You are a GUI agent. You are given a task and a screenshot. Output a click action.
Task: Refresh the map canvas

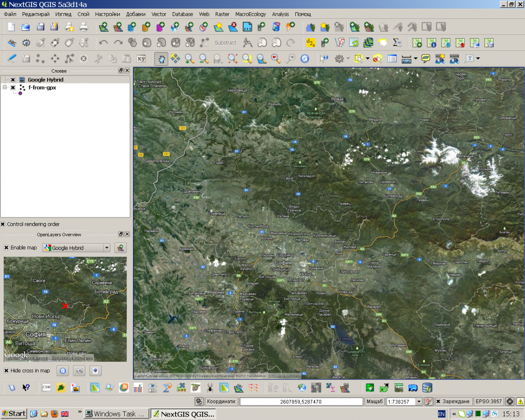304,59
